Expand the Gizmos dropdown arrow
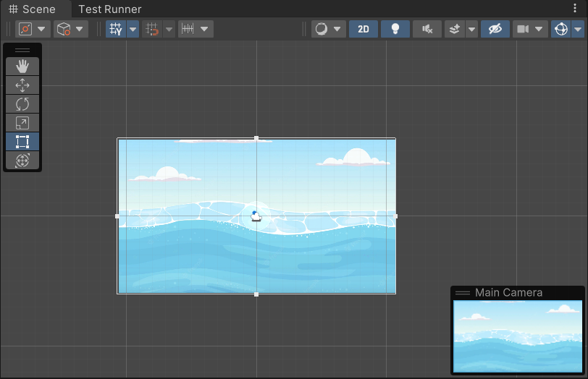Viewport: 588px width, 379px height. [578, 29]
